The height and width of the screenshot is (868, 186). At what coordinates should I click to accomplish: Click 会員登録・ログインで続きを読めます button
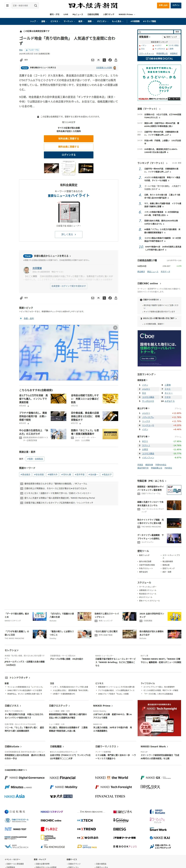pos(69,286)
